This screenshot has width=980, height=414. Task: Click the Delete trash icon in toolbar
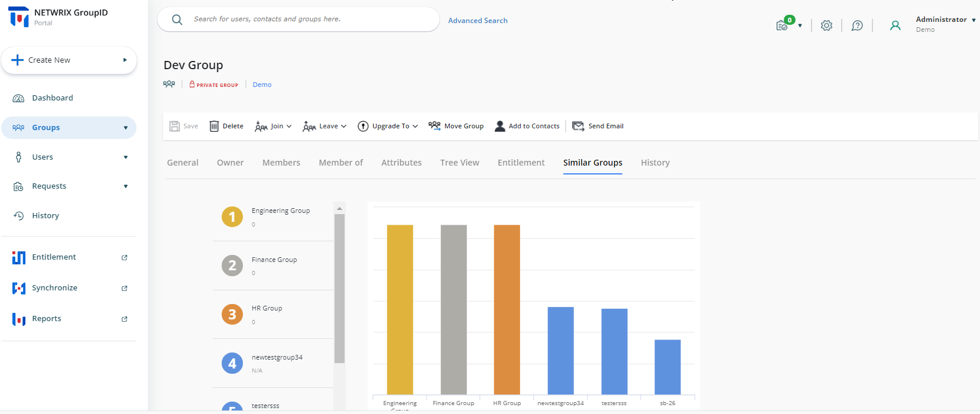click(214, 126)
